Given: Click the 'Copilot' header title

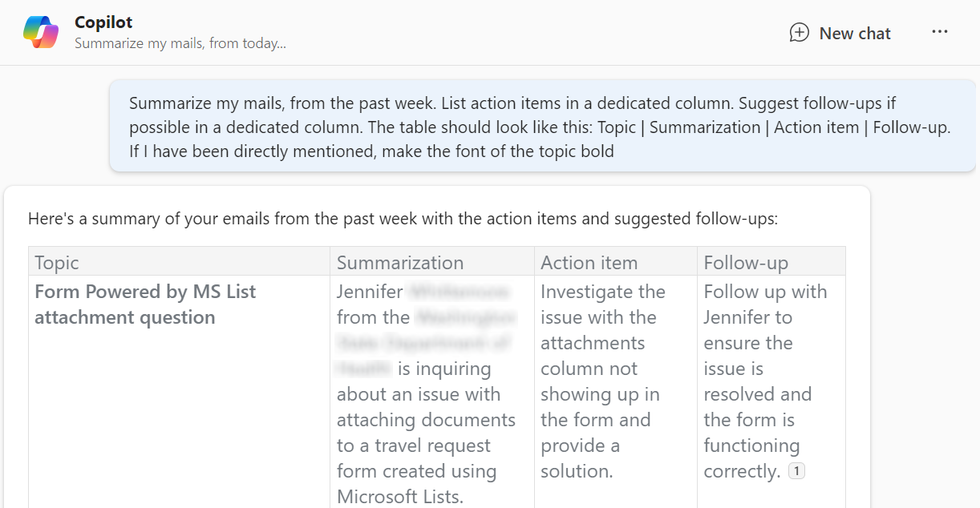Looking at the screenshot, I should click(x=103, y=22).
